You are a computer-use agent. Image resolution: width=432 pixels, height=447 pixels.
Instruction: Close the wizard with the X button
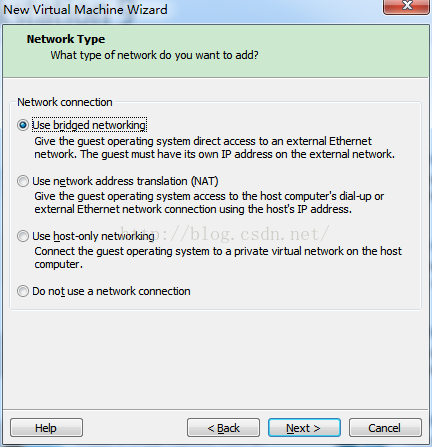[x=406, y=7]
